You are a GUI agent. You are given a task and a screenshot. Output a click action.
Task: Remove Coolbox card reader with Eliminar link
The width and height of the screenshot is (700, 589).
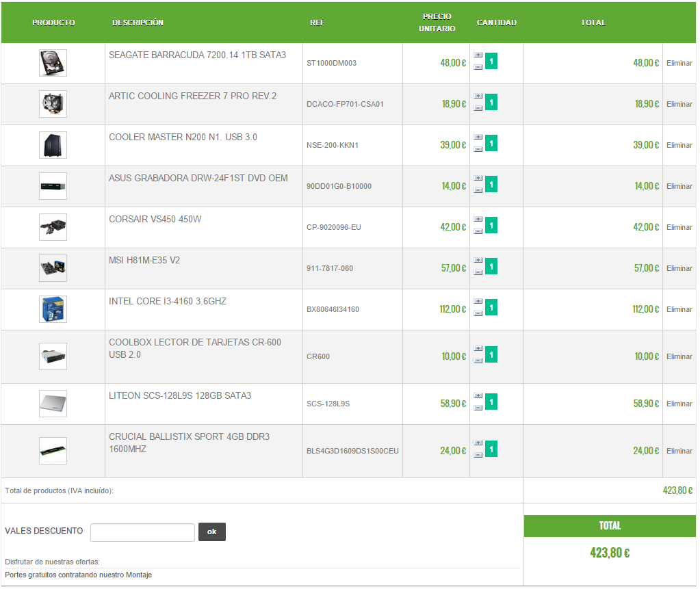point(679,357)
